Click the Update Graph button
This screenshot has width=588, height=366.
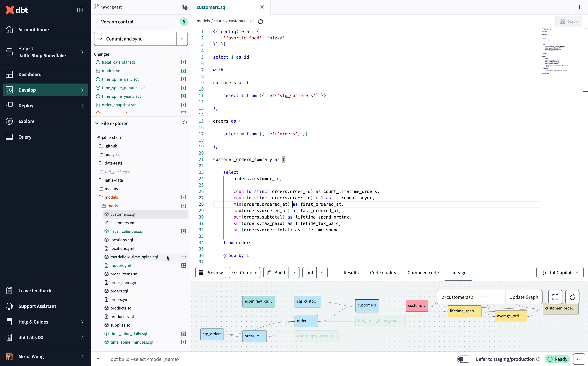point(523,297)
